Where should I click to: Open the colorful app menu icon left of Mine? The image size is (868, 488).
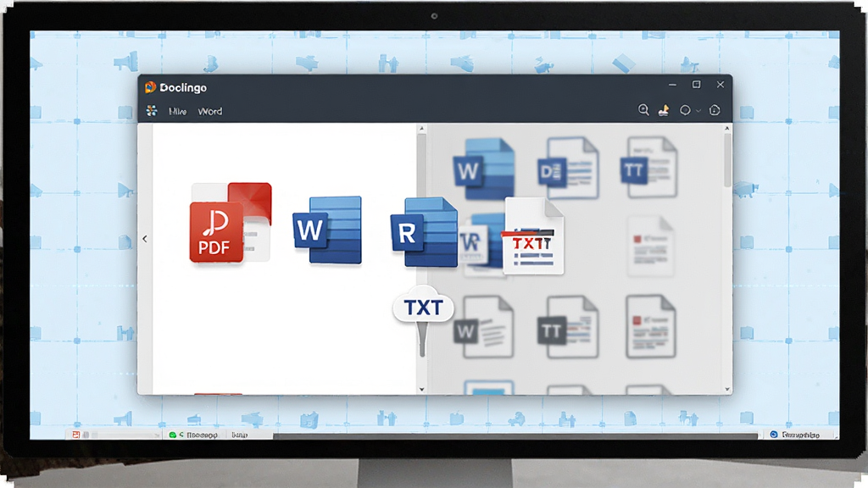(x=151, y=111)
